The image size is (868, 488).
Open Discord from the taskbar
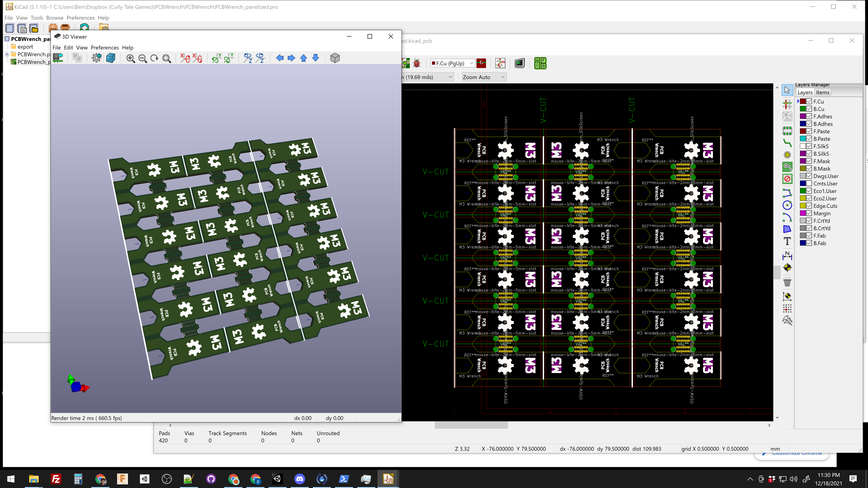pyautogui.click(x=300, y=479)
